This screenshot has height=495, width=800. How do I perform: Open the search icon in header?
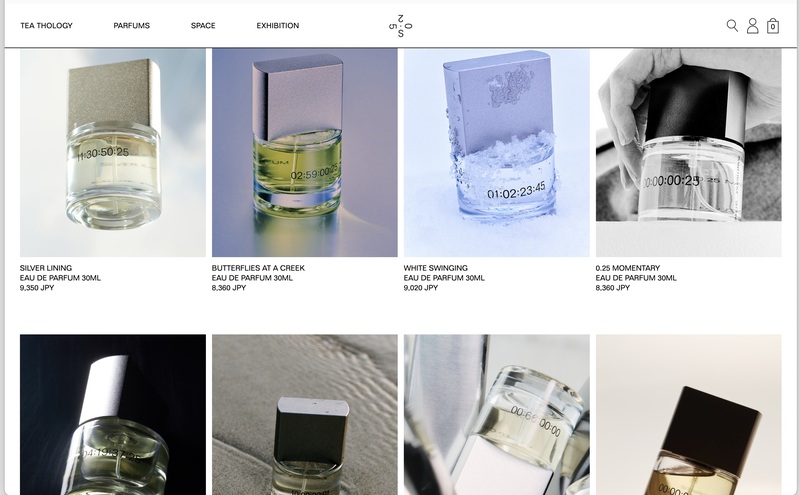732,26
